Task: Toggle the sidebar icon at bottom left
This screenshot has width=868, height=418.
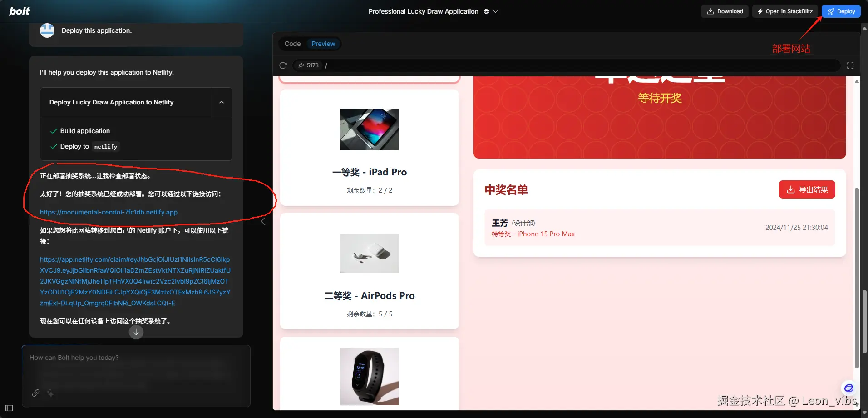Action: (x=8, y=408)
